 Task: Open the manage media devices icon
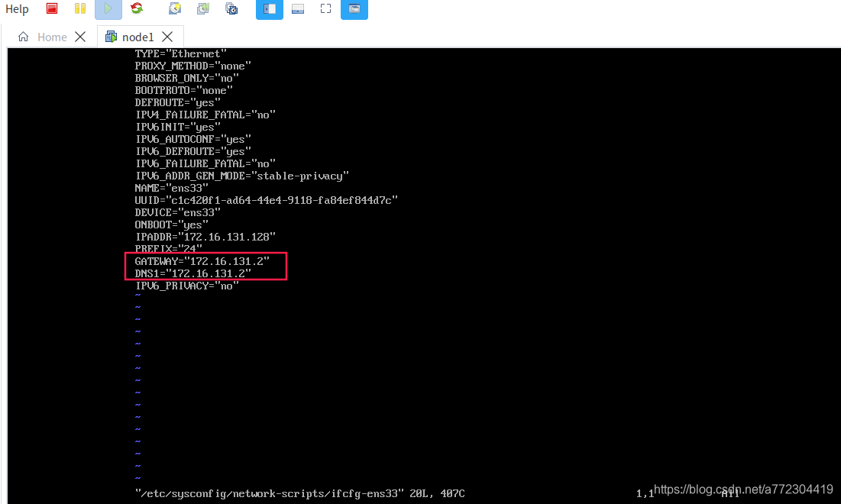click(231, 8)
